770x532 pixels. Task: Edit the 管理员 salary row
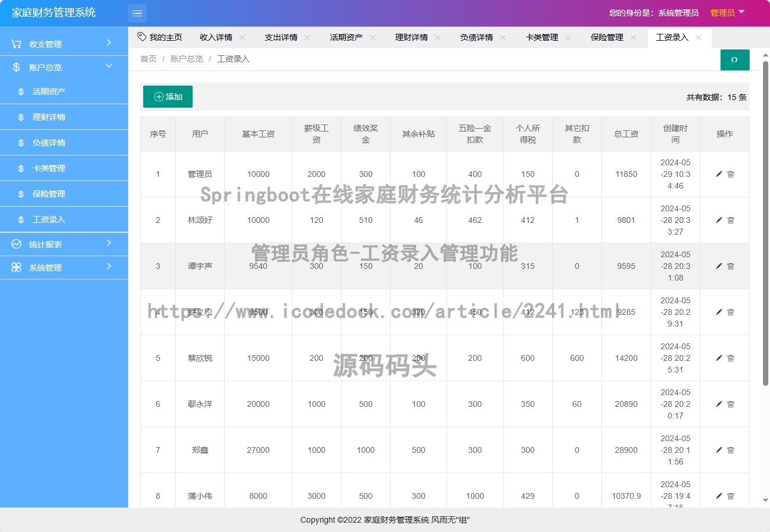pos(719,174)
